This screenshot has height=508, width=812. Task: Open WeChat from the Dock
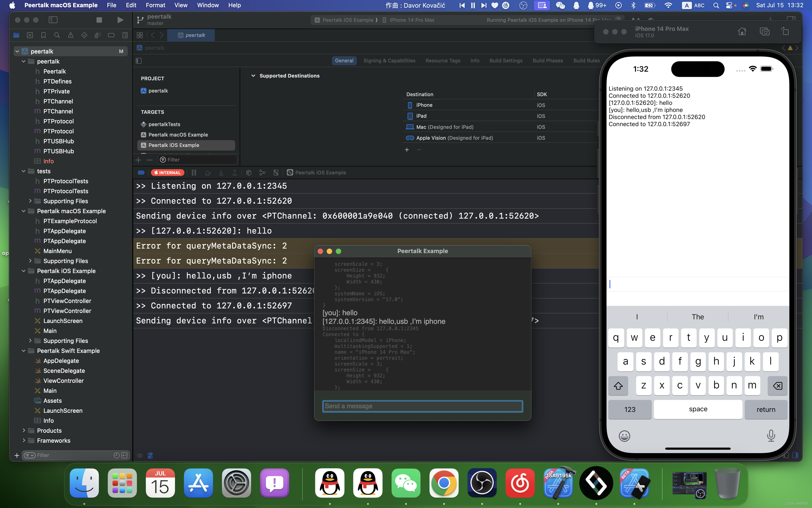point(406,483)
